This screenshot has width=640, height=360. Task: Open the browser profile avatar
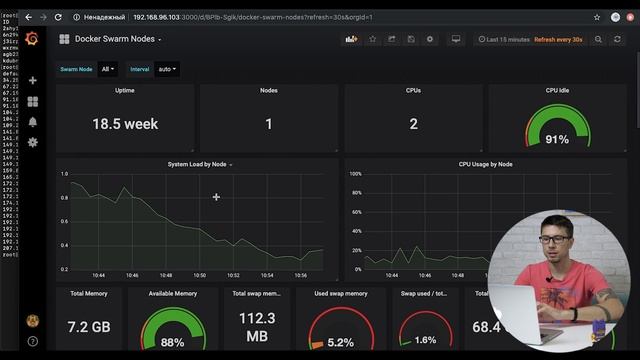615,17
